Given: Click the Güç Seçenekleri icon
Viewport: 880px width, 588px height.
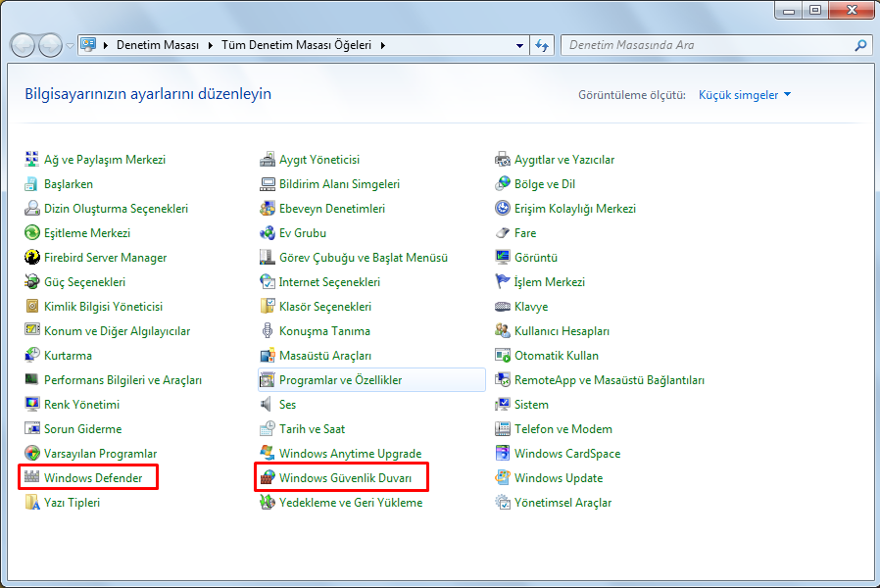Looking at the screenshot, I should coord(32,281).
